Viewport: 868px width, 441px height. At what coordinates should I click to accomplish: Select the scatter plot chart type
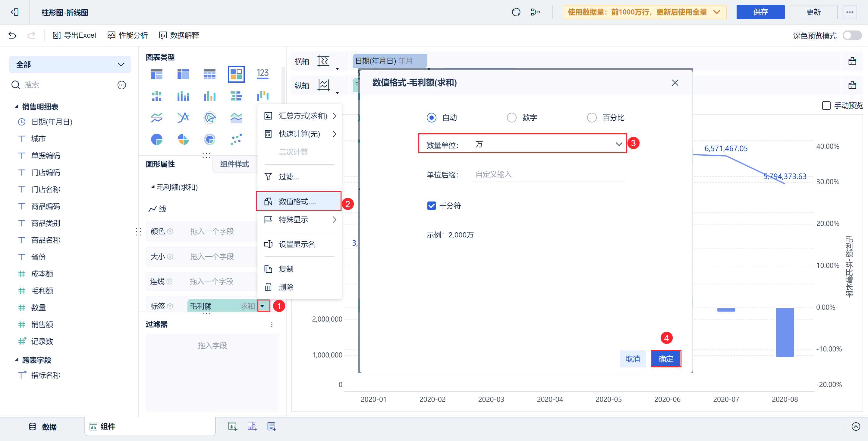pos(236,139)
